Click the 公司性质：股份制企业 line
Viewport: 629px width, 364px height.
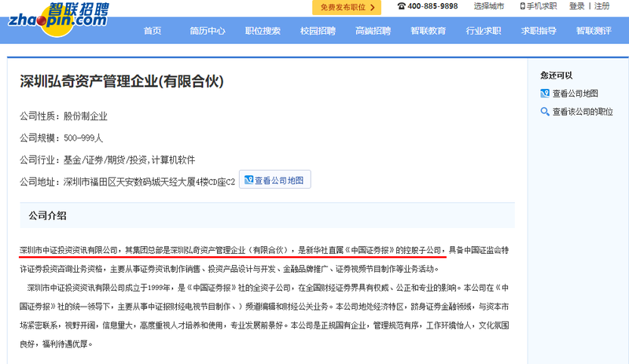coord(64,116)
